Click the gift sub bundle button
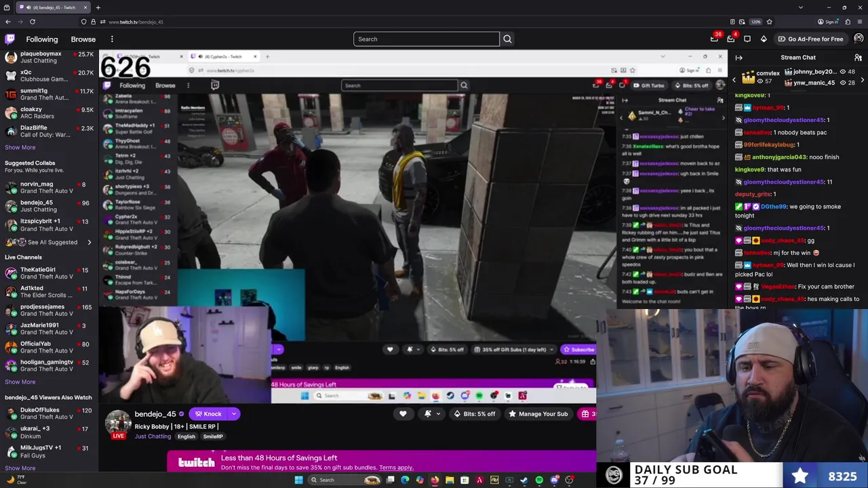This screenshot has width=868, height=488. tap(587, 413)
